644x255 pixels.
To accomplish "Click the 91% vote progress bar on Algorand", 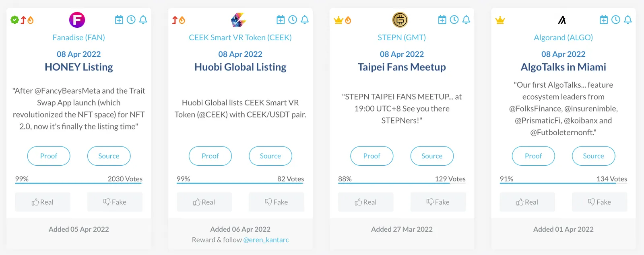I will pyautogui.click(x=563, y=183).
